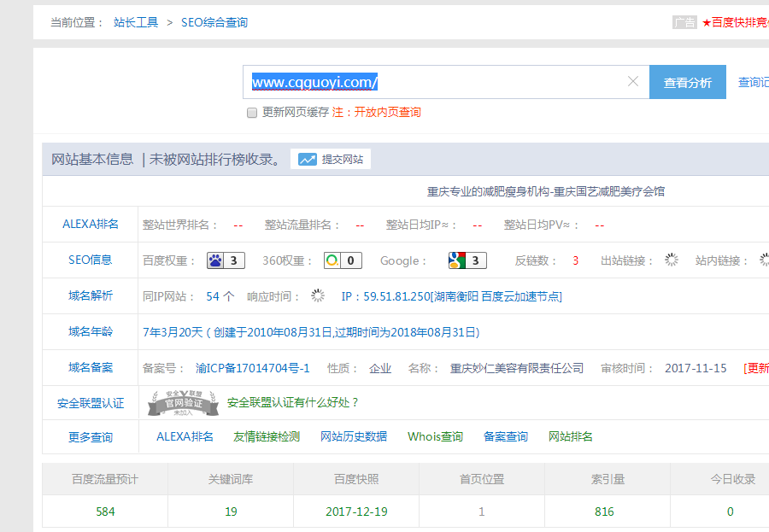Click the 百度快排 advertisement link
769x532 pixels.
(x=735, y=22)
